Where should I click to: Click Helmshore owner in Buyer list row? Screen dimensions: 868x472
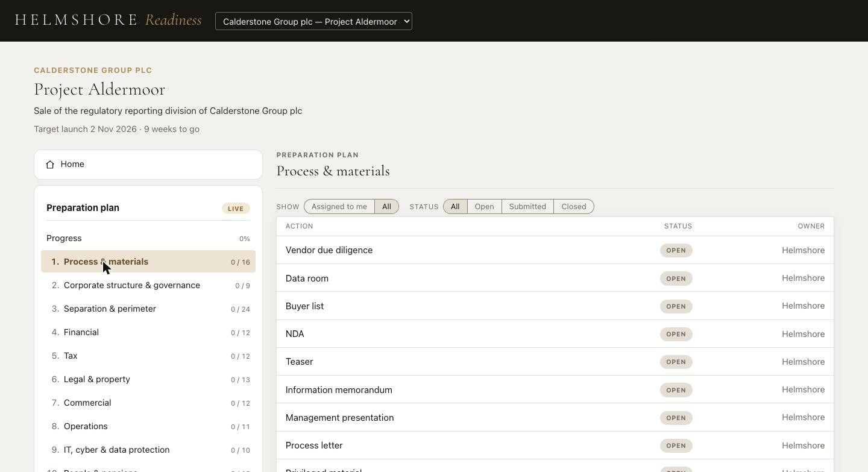tap(803, 306)
